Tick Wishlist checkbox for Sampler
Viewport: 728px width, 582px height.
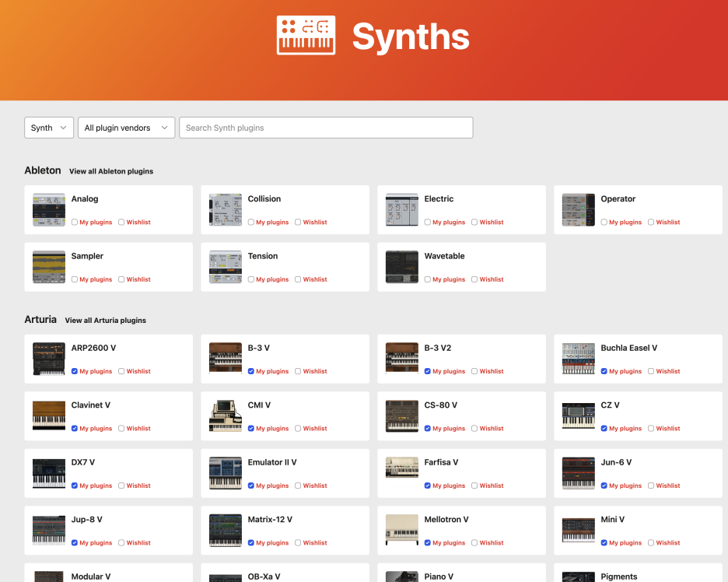121,279
